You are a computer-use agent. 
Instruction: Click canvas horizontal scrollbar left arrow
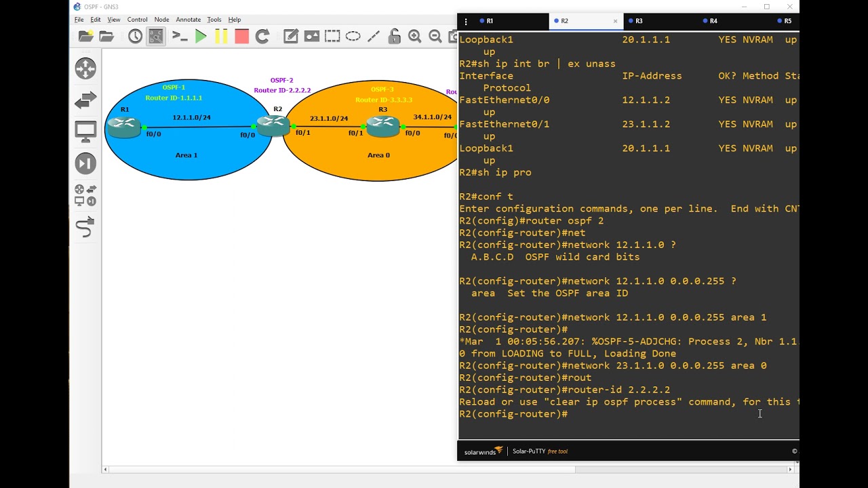[x=105, y=469]
